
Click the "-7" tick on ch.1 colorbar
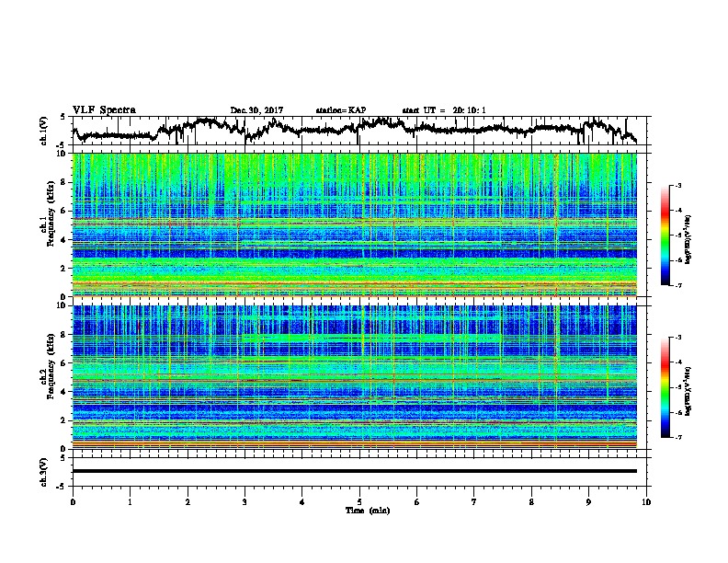pyautogui.click(x=678, y=285)
